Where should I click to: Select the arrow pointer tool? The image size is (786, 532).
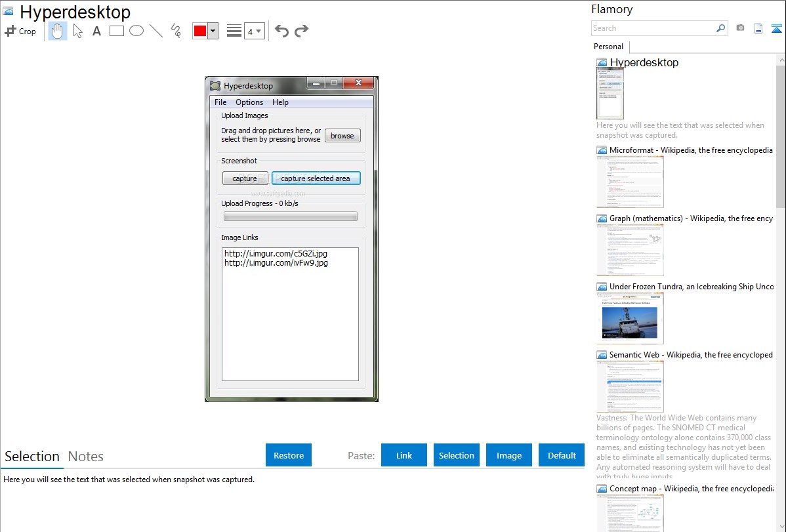click(78, 31)
